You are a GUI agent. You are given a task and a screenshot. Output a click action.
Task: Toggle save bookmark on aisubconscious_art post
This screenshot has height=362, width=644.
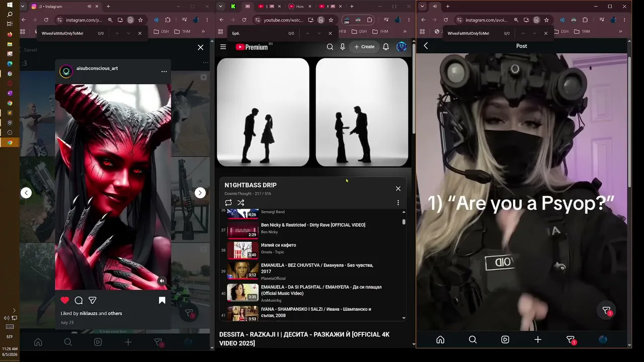click(162, 300)
